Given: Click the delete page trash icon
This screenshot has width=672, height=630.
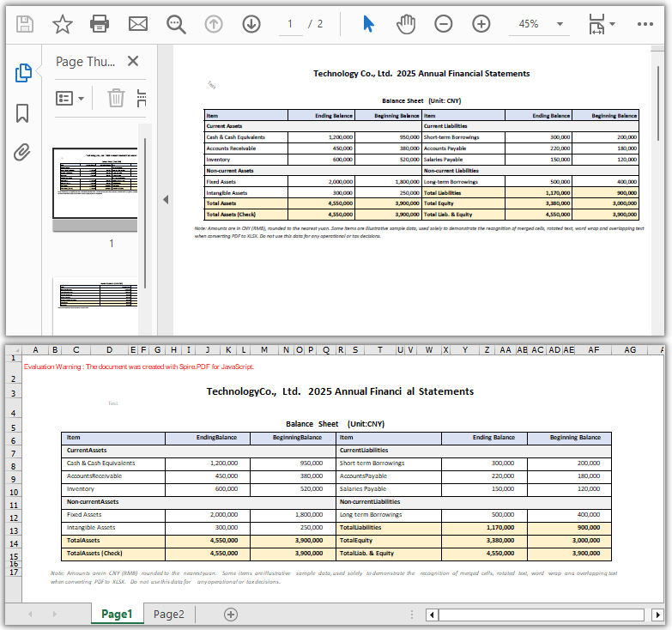Looking at the screenshot, I should click(x=116, y=98).
